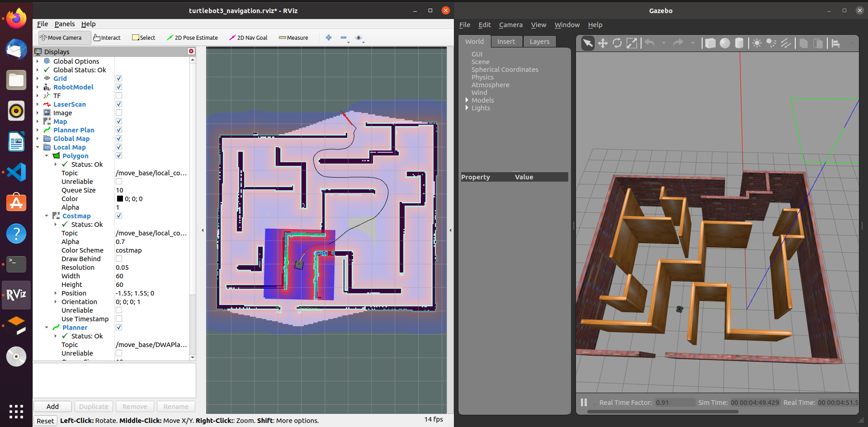This screenshot has height=427, width=868.
Task: Click the Reset button in RViz
Action: (45, 421)
